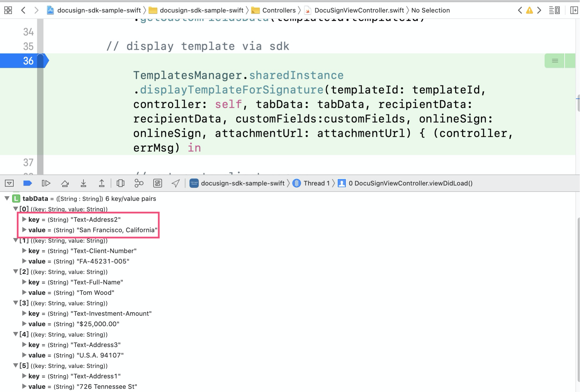Collapse the tabData variable
Viewport: 580px width, 392px height.
coord(7,199)
